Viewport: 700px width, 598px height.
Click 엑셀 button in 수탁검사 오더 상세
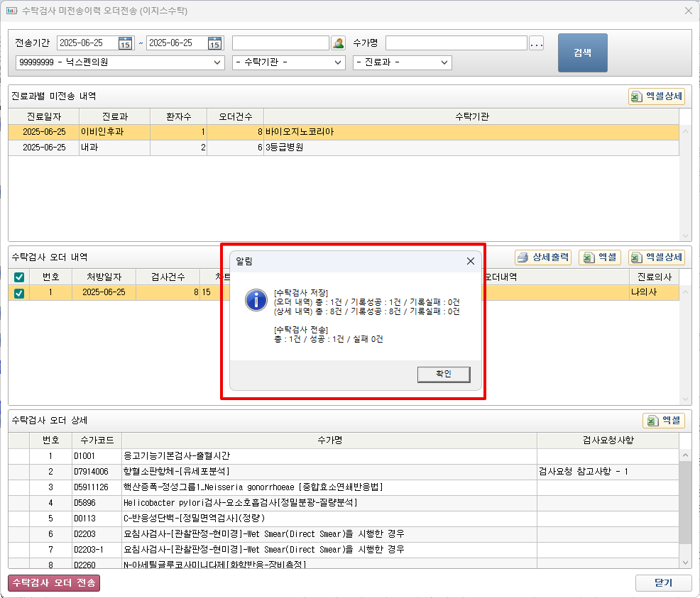pyautogui.click(x=664, y=421)
